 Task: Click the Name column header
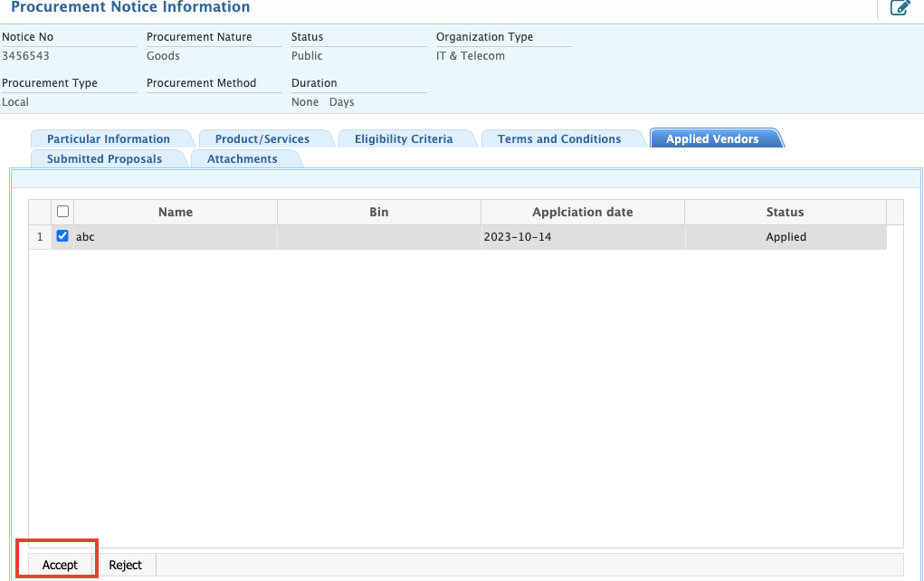coord(176,211)
